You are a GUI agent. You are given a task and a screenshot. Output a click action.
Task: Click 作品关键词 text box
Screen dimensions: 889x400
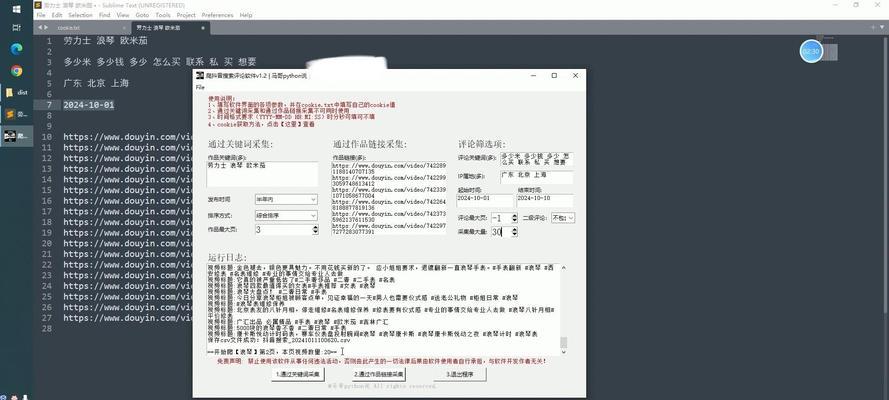click(x=263, y=174)
